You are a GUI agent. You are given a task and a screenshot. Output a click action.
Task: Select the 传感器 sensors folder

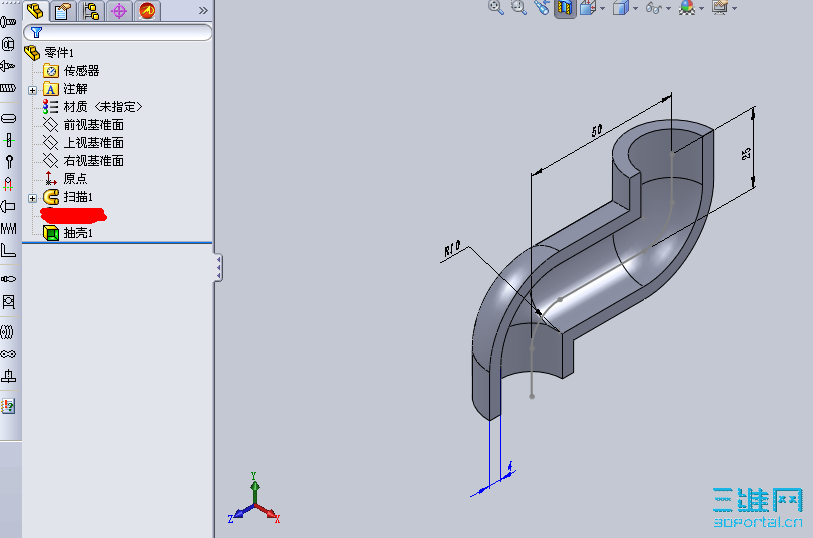tap(71, 70)
